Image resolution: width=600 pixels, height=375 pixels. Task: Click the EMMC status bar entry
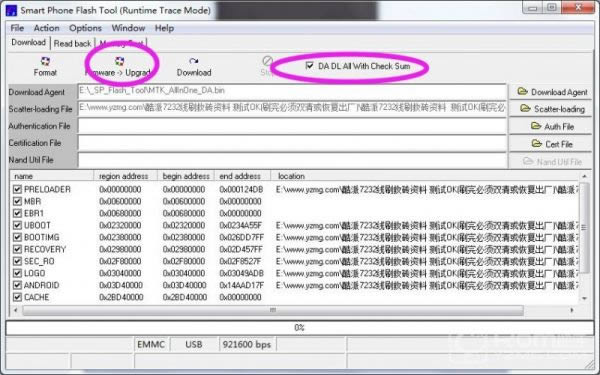pos(151,345)
